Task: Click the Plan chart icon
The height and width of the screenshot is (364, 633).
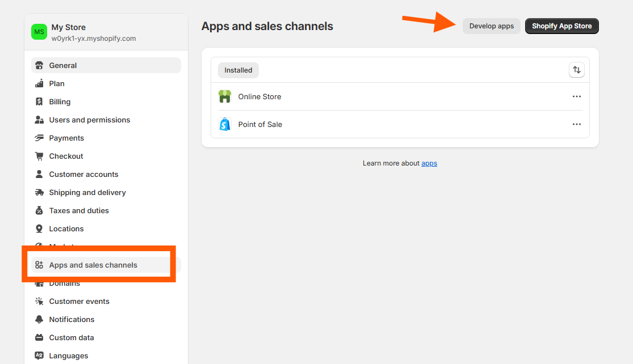Action: (39, 83)
